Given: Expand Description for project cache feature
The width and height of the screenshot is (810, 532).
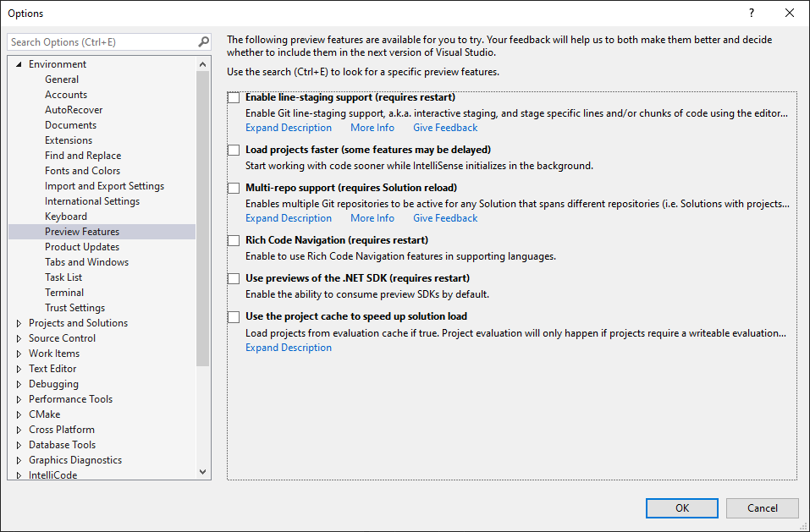Looking at the screenshot, I should [x=289, y=348].
